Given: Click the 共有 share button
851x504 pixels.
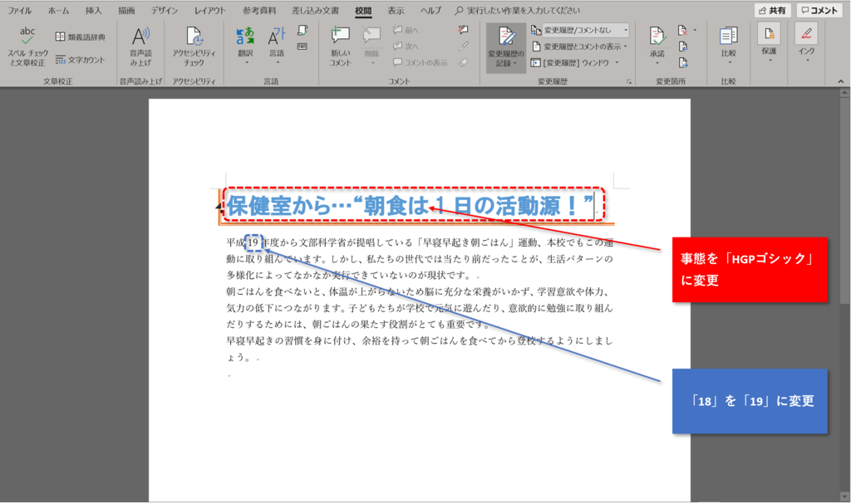Looking at the screenshot, I should [772, 10].
